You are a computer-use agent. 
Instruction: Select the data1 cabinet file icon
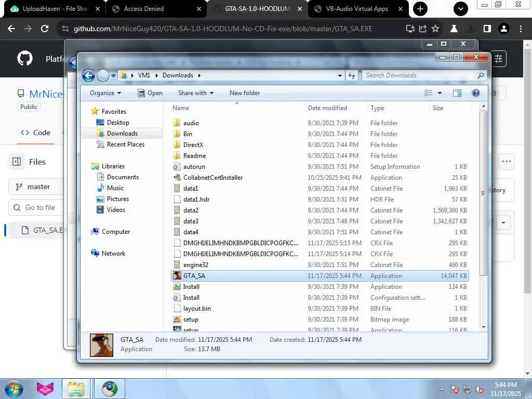(177, 188)
